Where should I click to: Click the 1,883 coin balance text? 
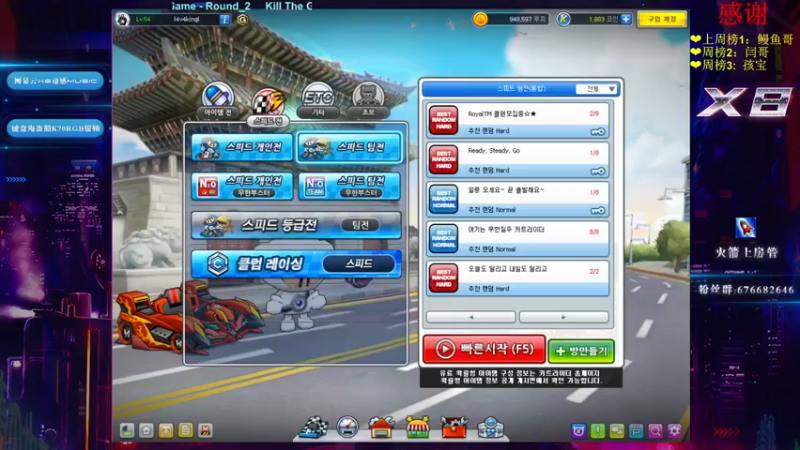[603, 19]
